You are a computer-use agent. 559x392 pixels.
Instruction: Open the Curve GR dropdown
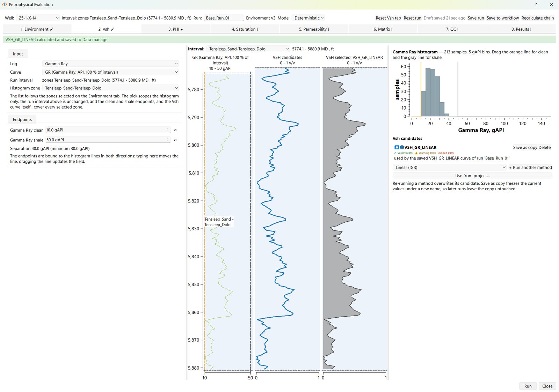[x=110, y=72]
